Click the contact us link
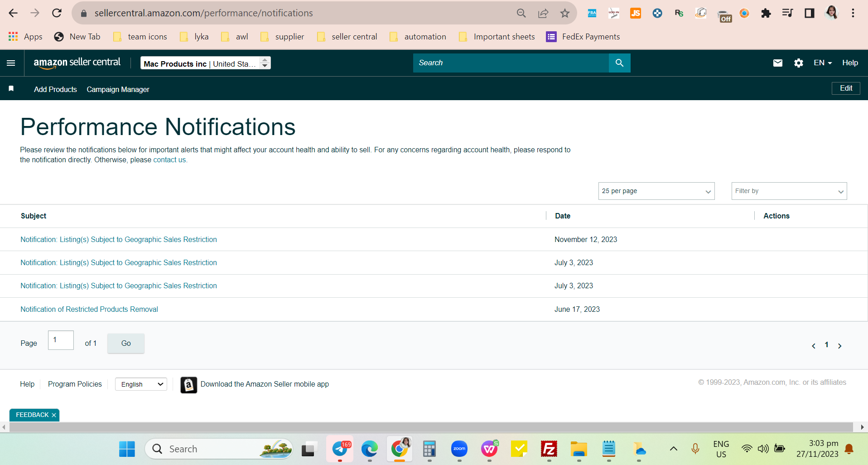 pos(169,160)
